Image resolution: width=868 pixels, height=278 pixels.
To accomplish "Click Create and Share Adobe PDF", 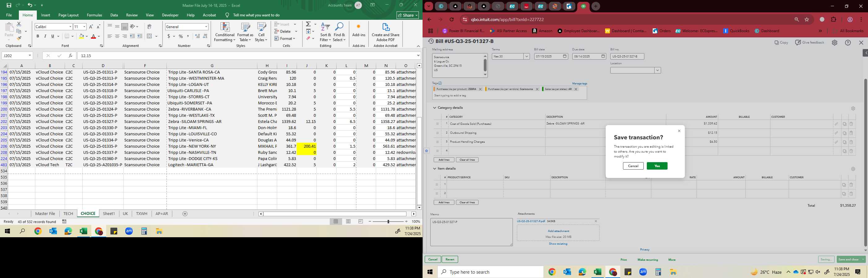I will pos(385,32).
